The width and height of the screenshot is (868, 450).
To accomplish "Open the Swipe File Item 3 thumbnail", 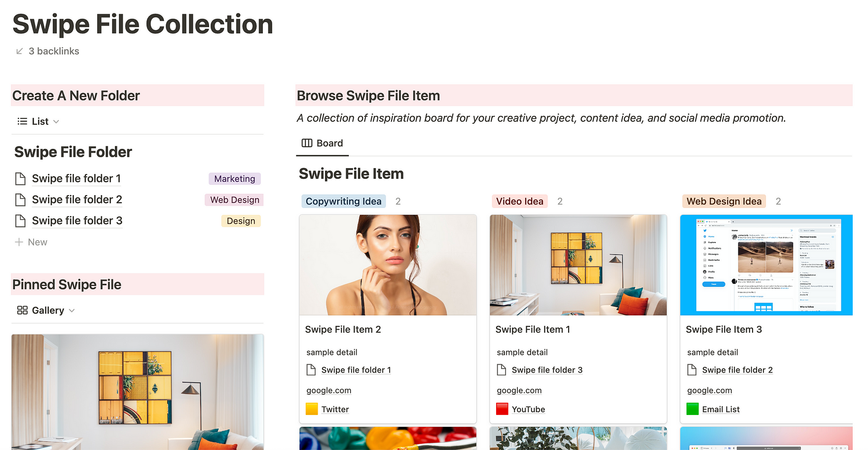I will [x=766, y=265].
